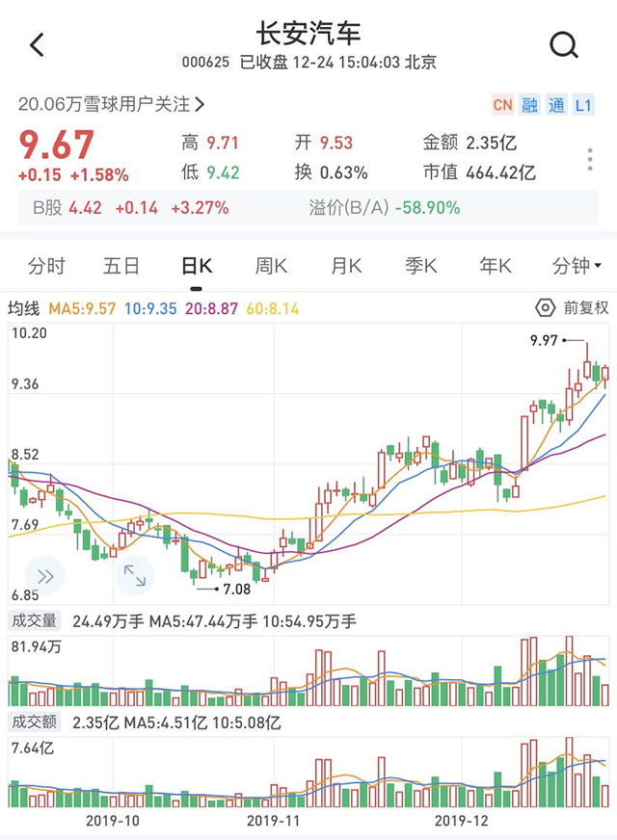The height and width of the screenshot is (840, 617).
Task: Tap the MA5:9.57 indicator value
Action: click(82, 308)
